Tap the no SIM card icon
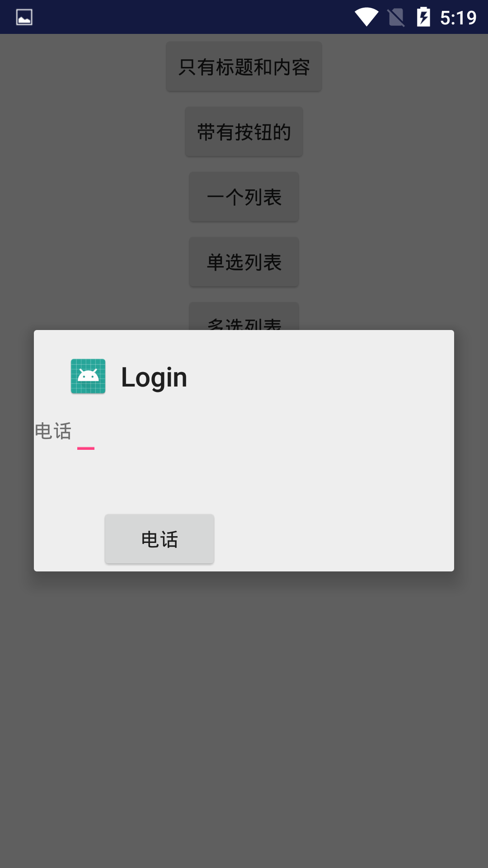Image resolution: width=488 pixels, height=868 pixels. click(x=396, y=18)
